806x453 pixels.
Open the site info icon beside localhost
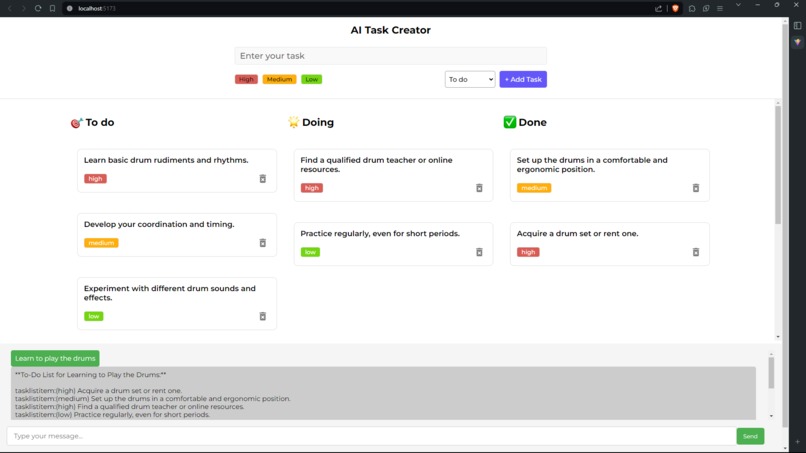point(70,8)
